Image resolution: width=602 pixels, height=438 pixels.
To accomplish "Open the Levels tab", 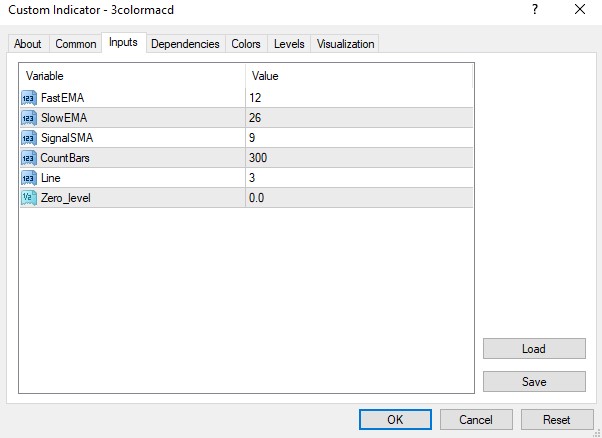I will coord(289,44).
